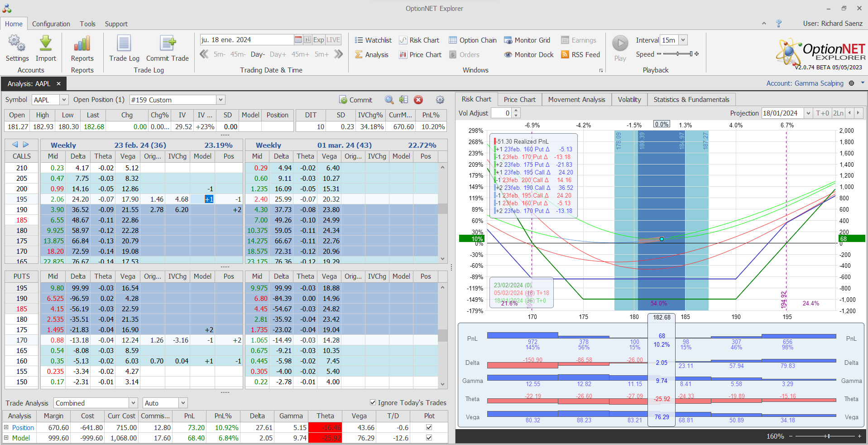Switch to the Movement Analysis tab

[x=576, y=100]
